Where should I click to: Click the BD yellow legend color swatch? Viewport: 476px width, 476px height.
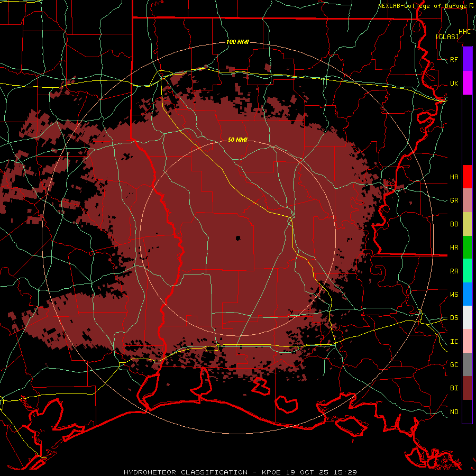(467, 224)
